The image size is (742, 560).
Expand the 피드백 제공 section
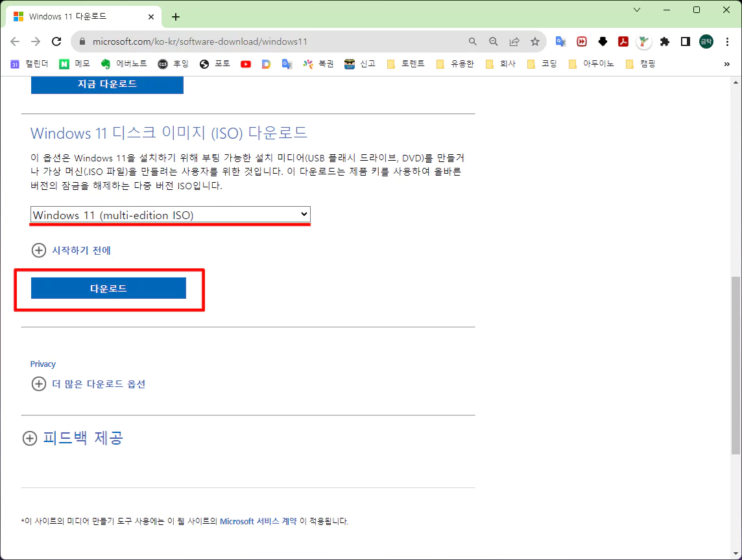(73, 438)
